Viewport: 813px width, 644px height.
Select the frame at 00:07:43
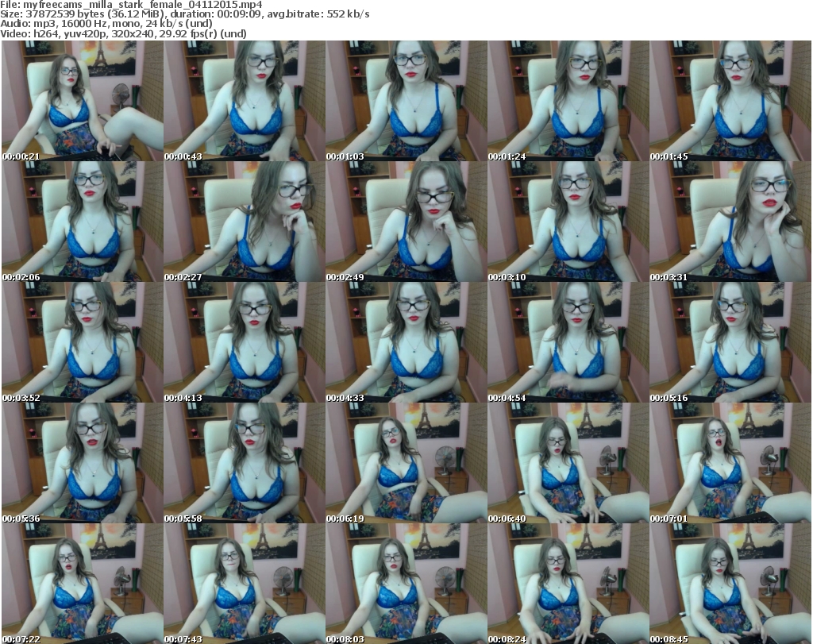click(x=245, y=584)
